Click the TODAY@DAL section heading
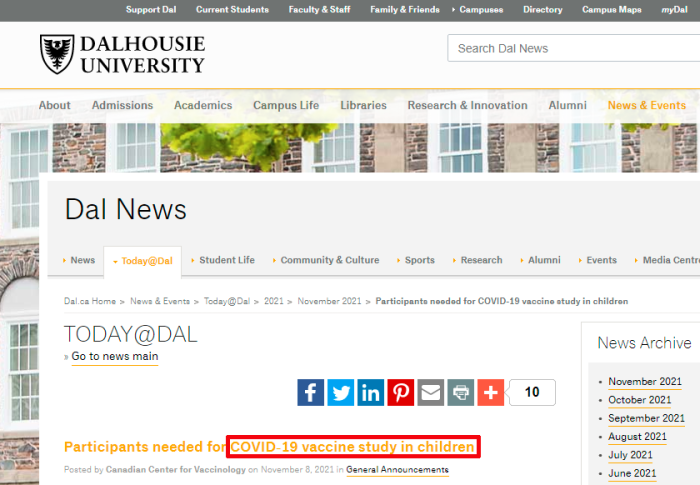The image size is (700, 485). [x=130, y=334]
